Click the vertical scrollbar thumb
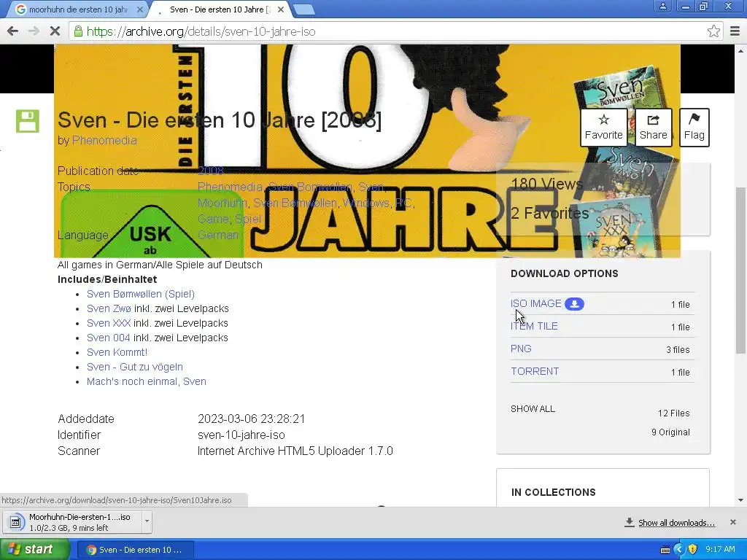Viewport: 747px width, 560px height. 740,270
